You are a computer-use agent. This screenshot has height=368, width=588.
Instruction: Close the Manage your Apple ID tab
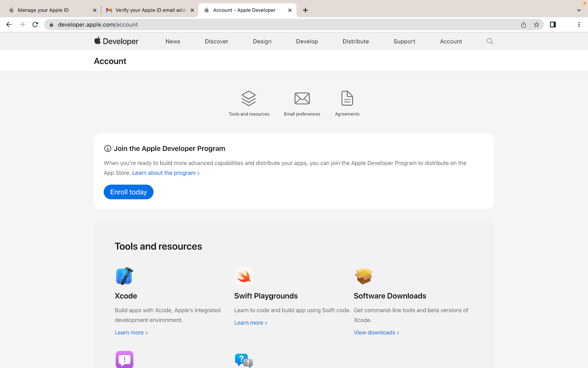(x=95, y=10)
